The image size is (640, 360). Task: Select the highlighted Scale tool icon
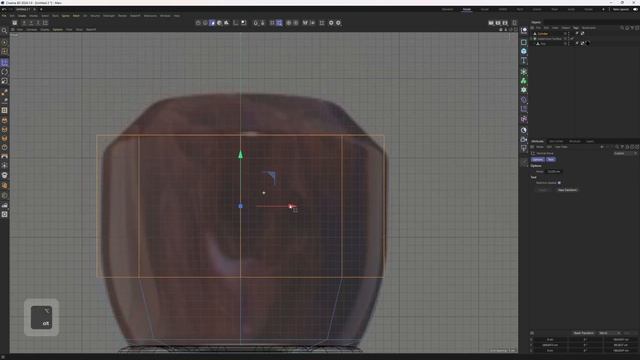coord(4,62)
